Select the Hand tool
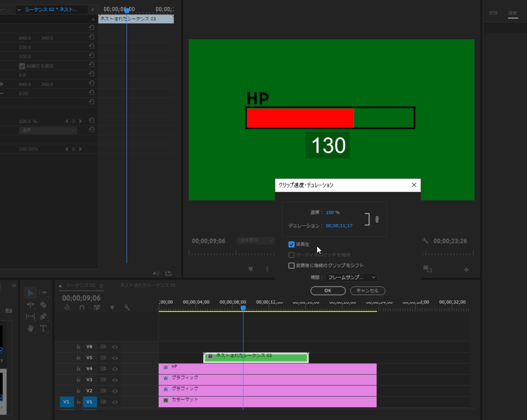Viewport: 527px width, 420px height. click(x=30, y=328)
